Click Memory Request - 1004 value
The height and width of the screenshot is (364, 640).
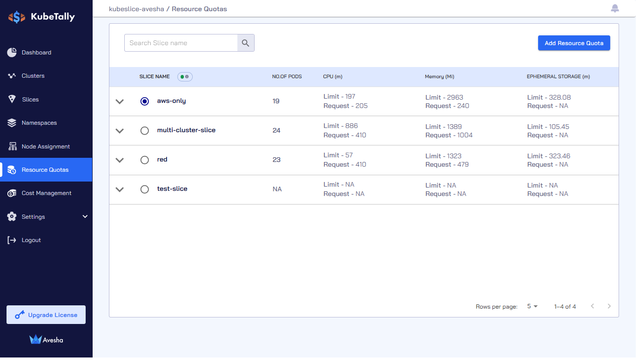449,135
